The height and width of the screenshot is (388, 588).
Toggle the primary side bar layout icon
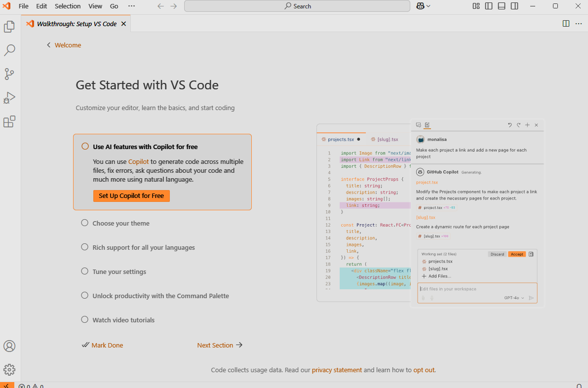(489, 6)
